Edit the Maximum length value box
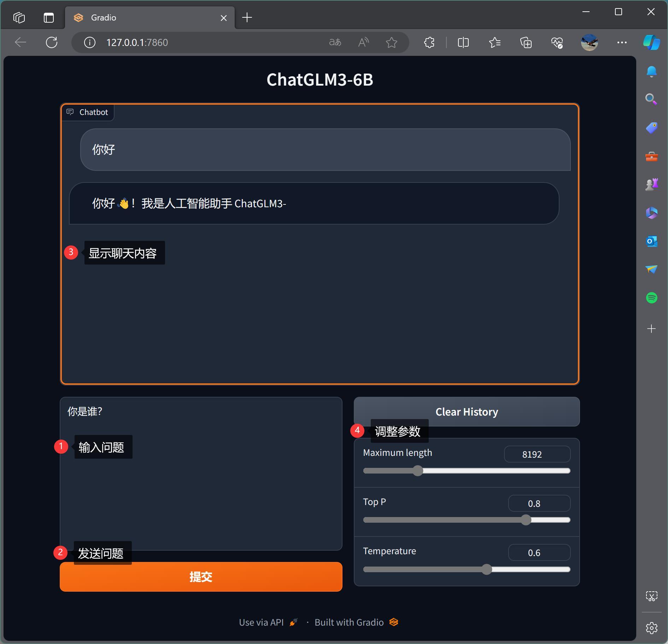This screenshot has width=668, height=644. 537,454
